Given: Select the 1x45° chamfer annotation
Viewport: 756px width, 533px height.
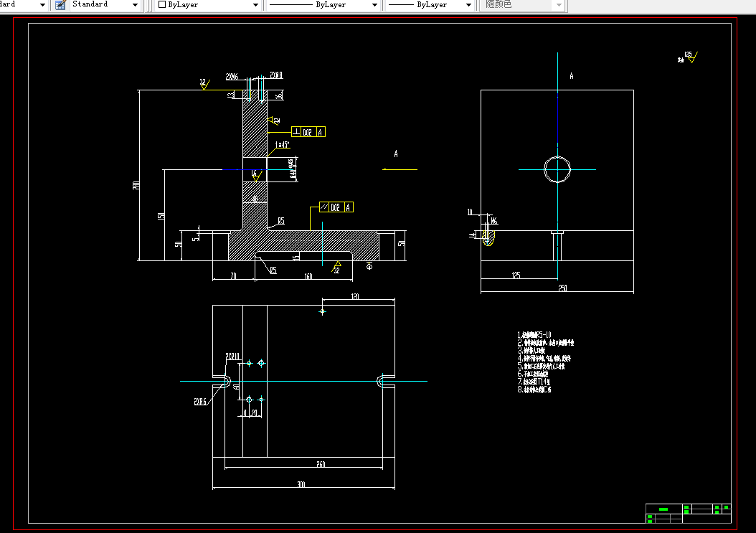Looking at the screenshot, I should point(282,144).
